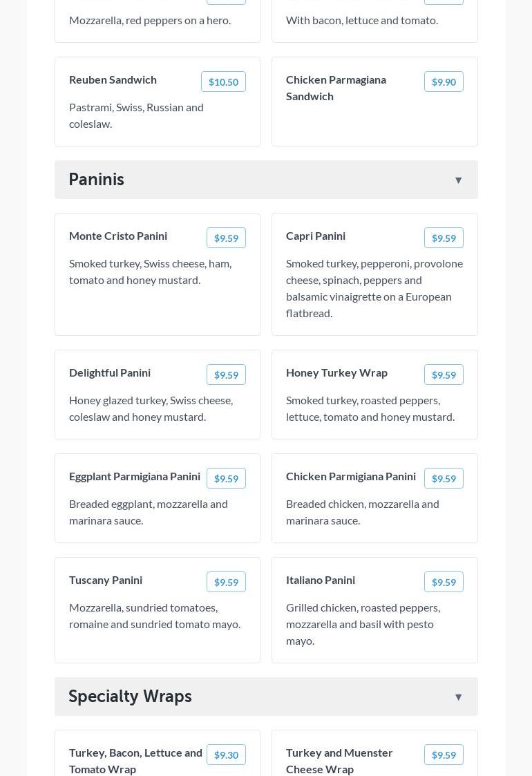Collapse the Paninis section arrow
Viewport: 532px width, 776px height.
pos(458,180)
